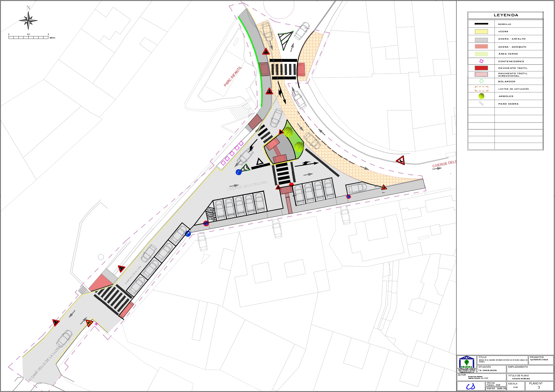Click the metric scale bar
The height and width of the screenshot is (392, 555).
(28, 38)
